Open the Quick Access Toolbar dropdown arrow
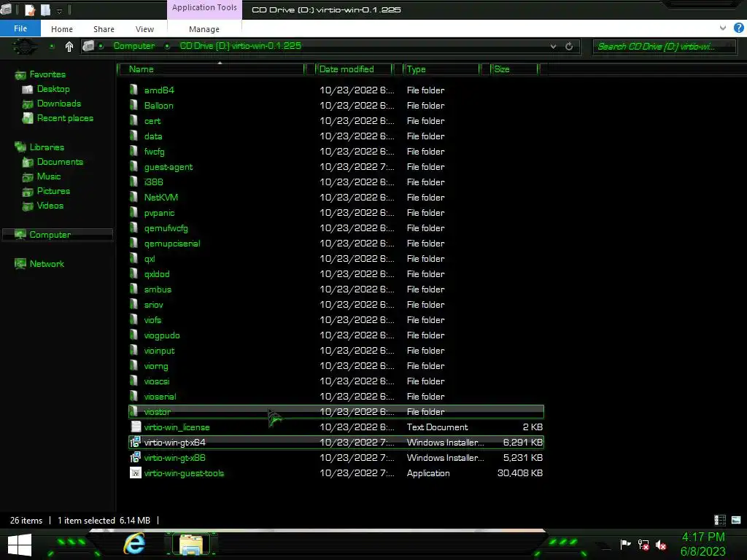Screen dimensions: 747x560 (60, 10)
